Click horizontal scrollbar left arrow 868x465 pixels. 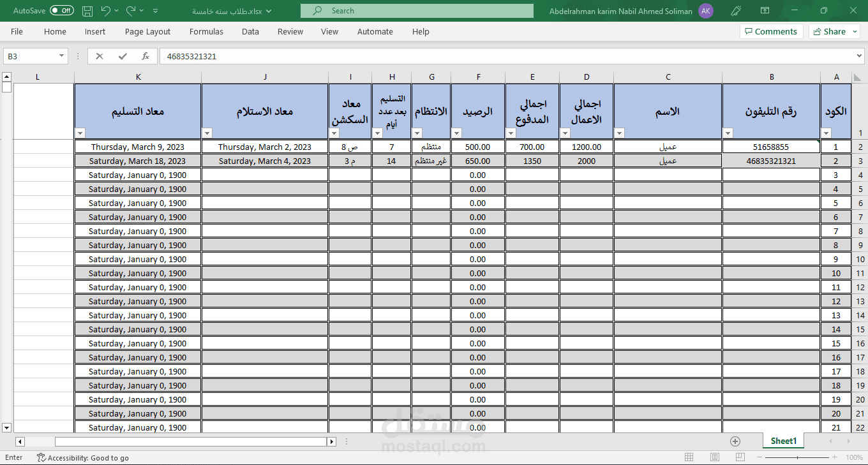[20, 441]
